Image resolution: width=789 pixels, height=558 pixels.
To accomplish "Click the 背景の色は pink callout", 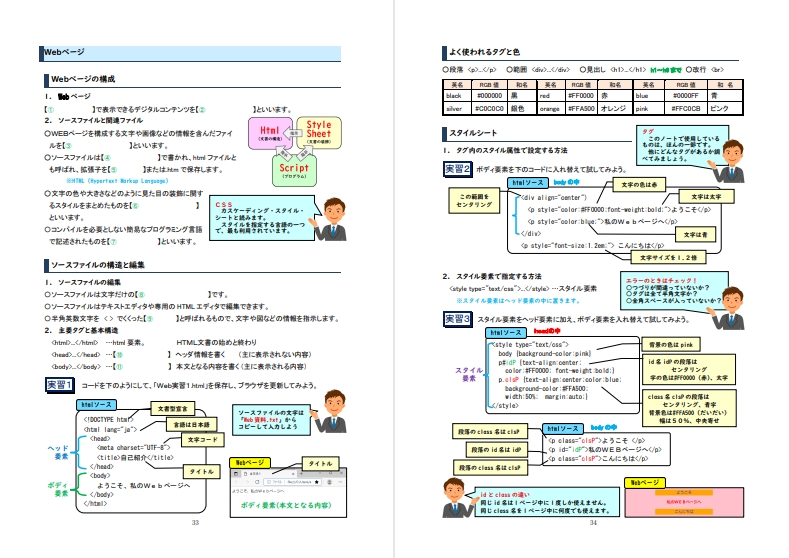I will coord(669,344).
